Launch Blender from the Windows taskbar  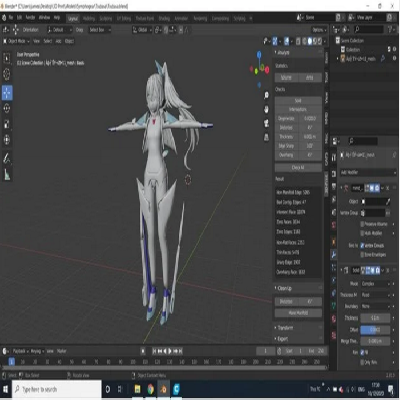pos(163,389)
